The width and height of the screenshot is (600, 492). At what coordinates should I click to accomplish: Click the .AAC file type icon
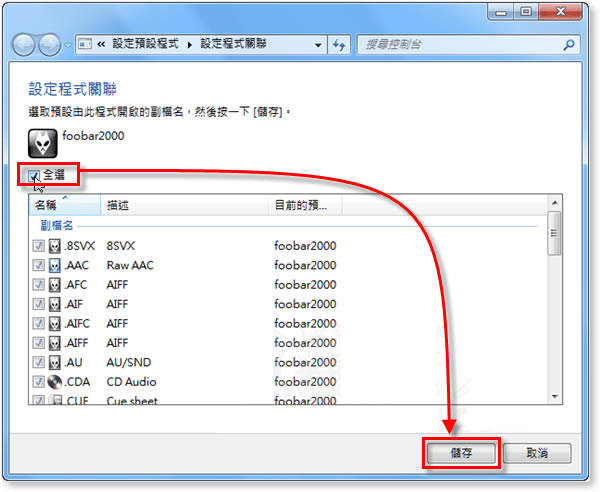pos(55,266)
